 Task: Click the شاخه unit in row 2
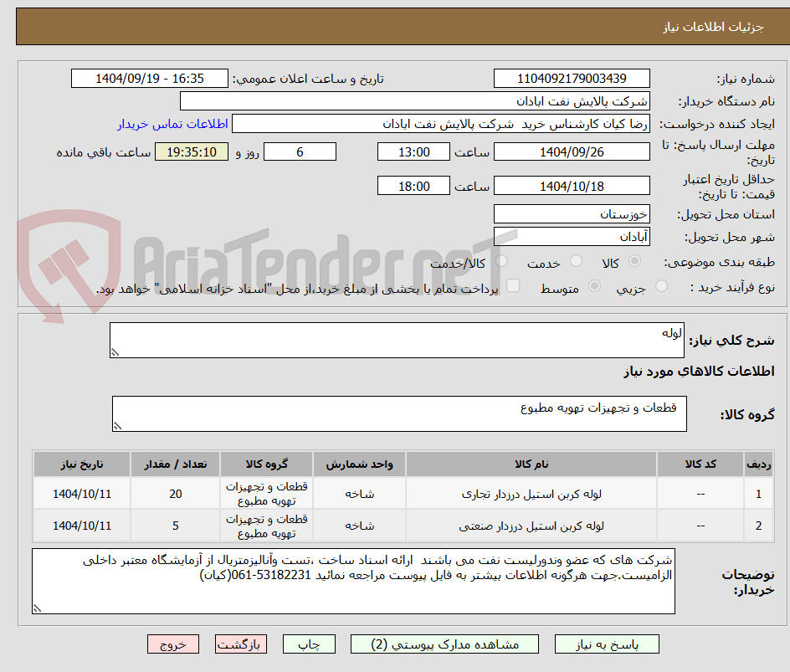click(x=359, y=526)
